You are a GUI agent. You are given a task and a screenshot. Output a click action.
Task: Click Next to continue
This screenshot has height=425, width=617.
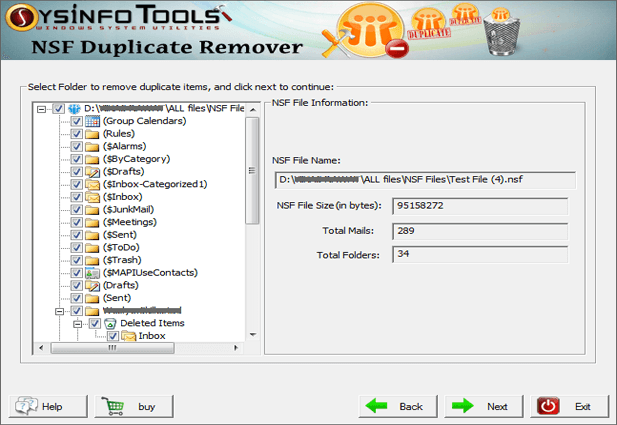pos(484,407)
